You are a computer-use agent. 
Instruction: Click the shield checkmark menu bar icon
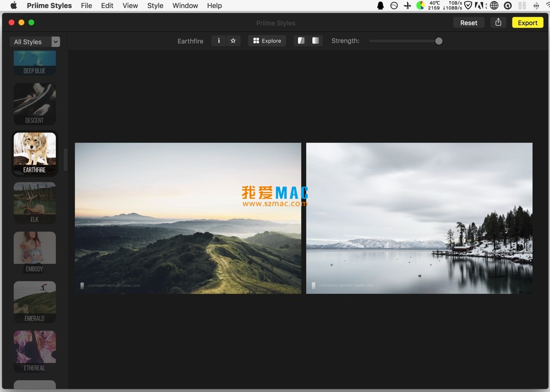468,5
